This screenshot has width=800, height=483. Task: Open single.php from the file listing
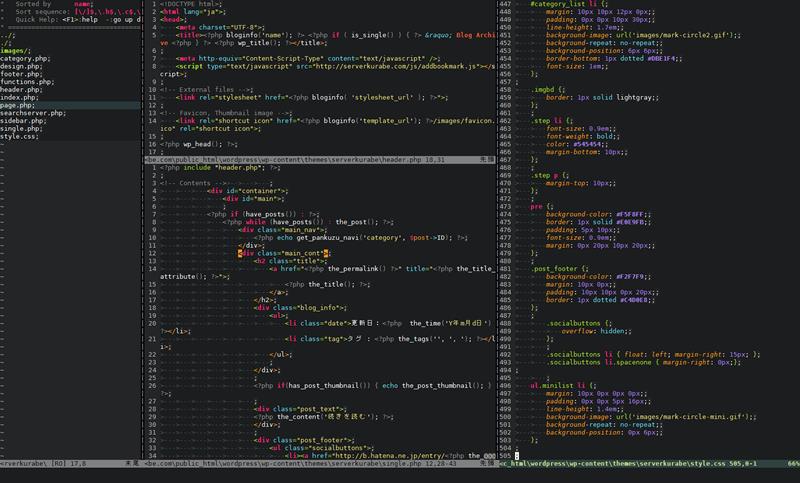click(x=21, y=129)
